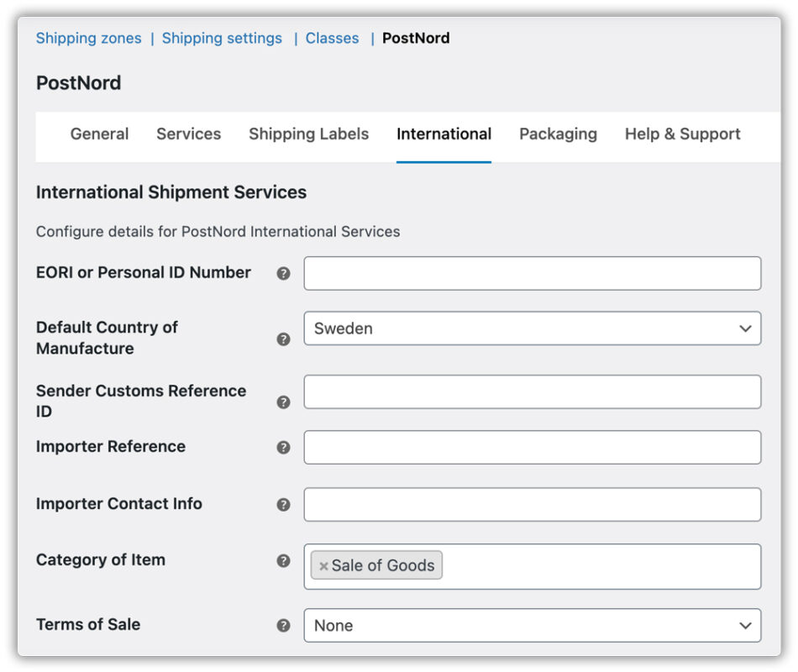Screen dimensions: 798x672
Task: Click the Configure details for PostNord International Services text
Action: (x=218, y=232)
